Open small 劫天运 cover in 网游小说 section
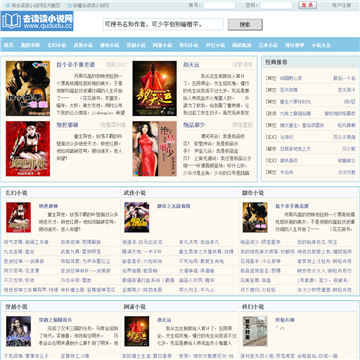The width and height of the screenshot is (360, 360). (137, 331)
